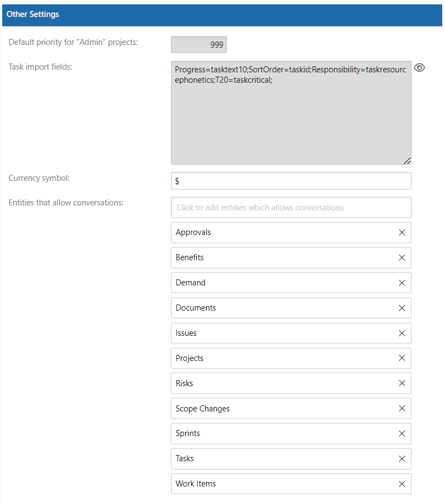The image size is (445, 504).
Task: Remove the Risks entity
Action: (402, 383)
